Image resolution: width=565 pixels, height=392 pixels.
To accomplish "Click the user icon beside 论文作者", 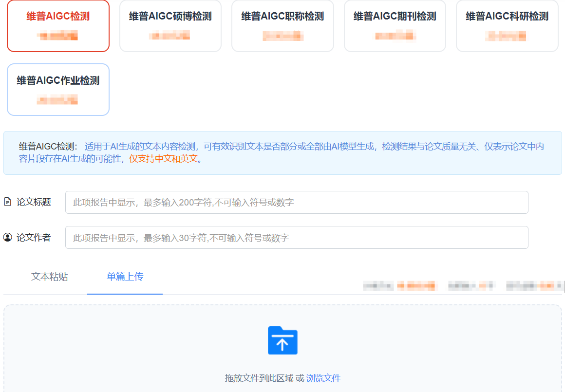I will click(x=8, y=237).
